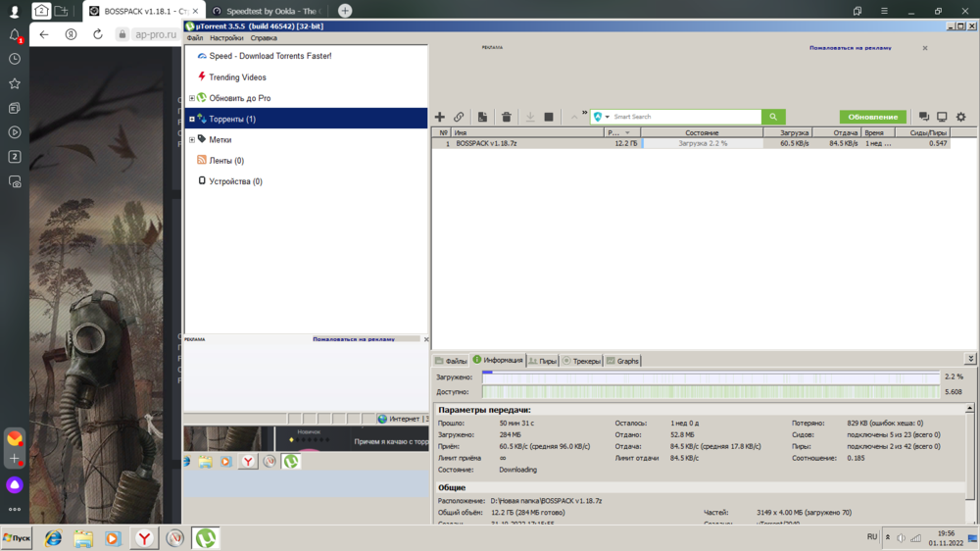Open the search provider shield dropdown
980x551 pixels.
tap(601, 117)
